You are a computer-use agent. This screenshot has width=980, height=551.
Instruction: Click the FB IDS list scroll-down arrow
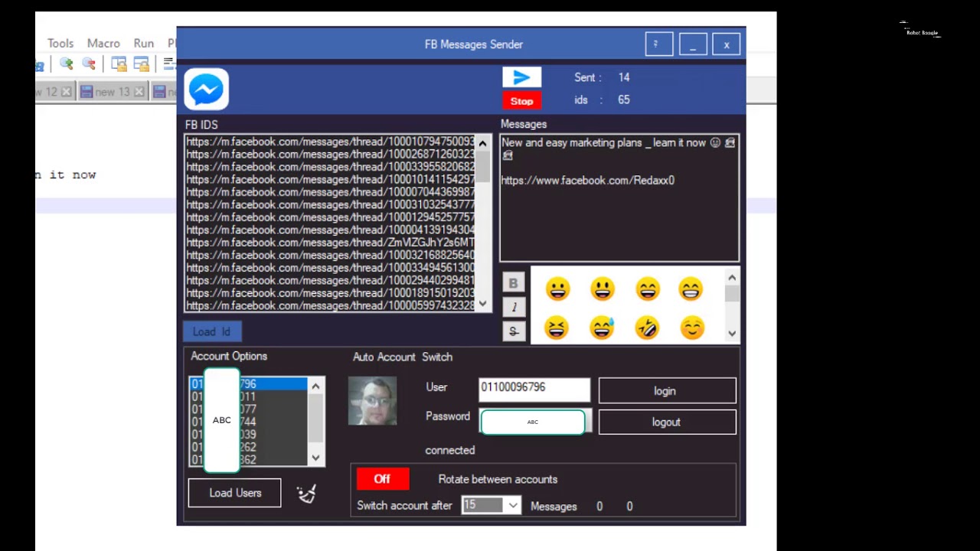click(x=482, y=303)
